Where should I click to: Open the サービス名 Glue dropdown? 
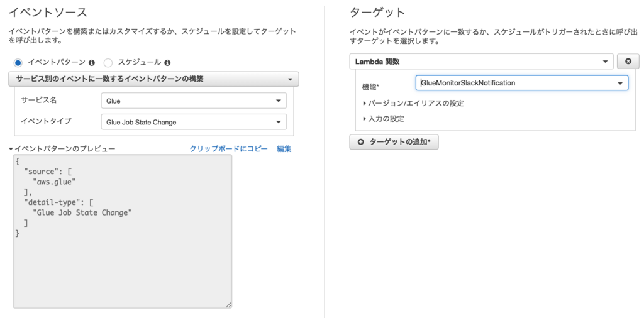[x=194, y=101]
